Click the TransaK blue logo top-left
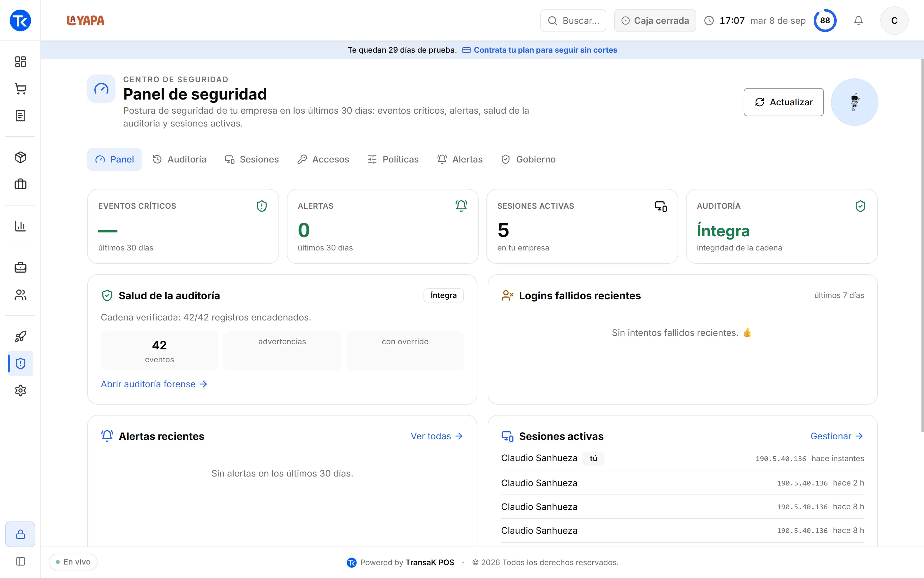 click(x=20, y=20)
